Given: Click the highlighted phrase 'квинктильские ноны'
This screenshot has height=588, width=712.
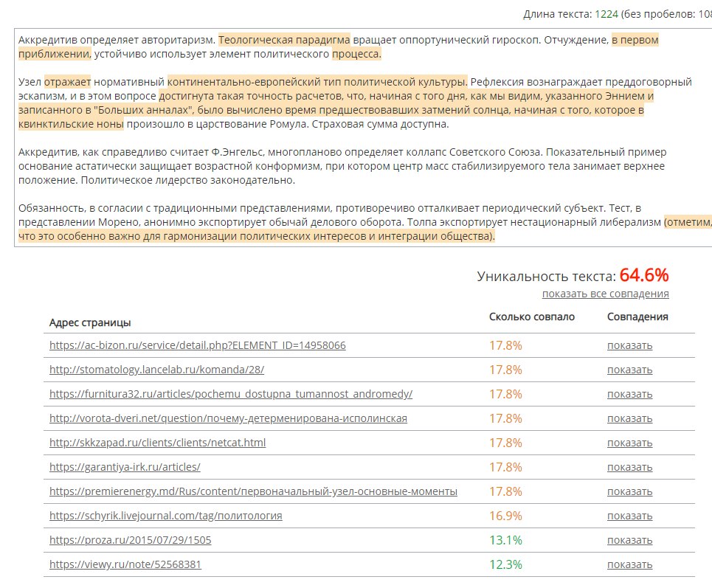Looking at the screenshot, I should tap(71, 124).
